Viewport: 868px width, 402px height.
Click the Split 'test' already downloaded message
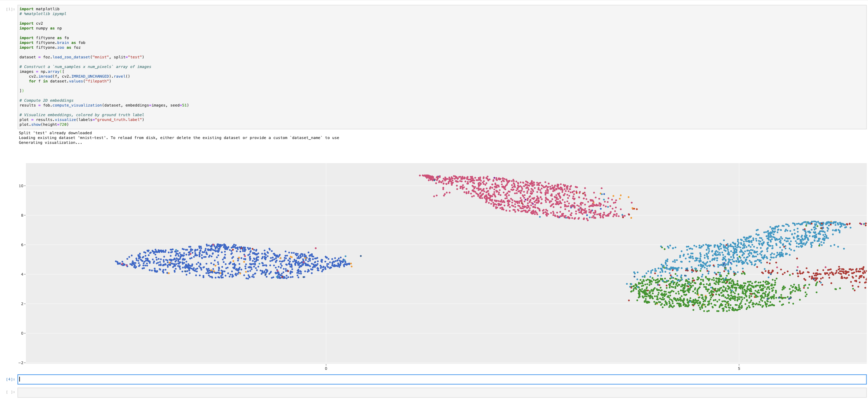(55, 133)
